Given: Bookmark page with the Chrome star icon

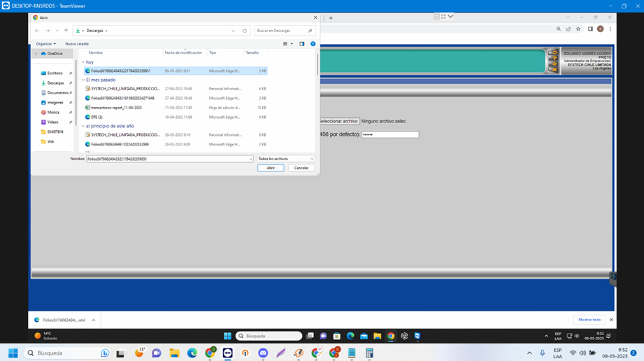Looking at the screenshot, I should click(x=578, y=29).
